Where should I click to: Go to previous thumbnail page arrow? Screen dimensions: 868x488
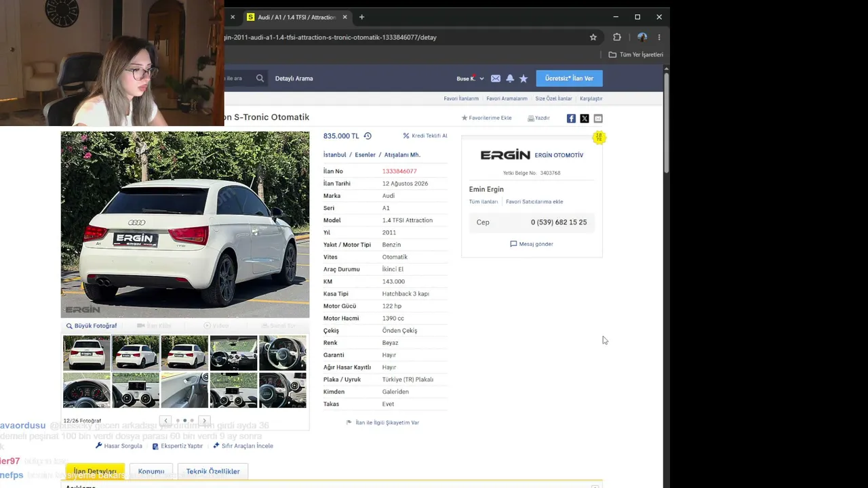click(165, 421)
